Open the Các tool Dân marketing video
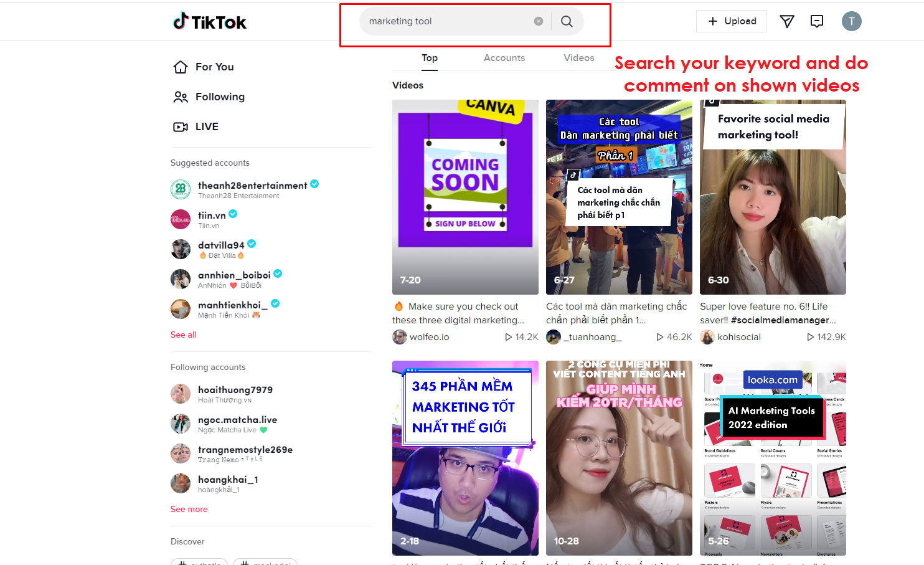Image resolution: width=924 pixels, height=565 pixels. click(619, 197)
